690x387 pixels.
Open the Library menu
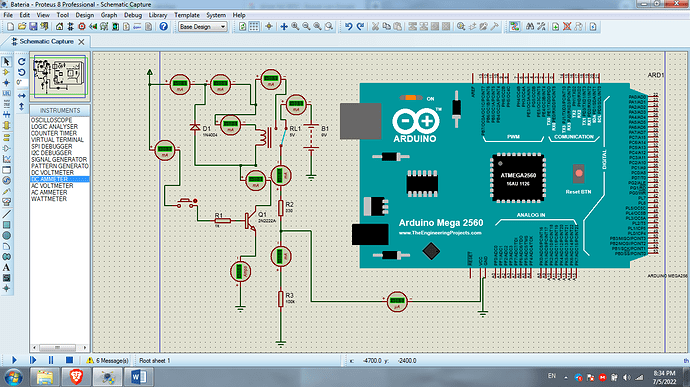click(158, 15)
